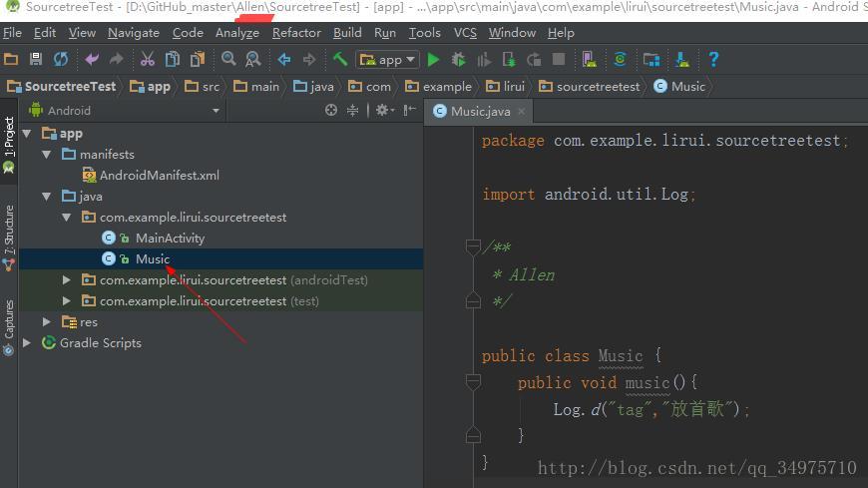
Task: Open the Refactor menu
Action: click(296, 33)
